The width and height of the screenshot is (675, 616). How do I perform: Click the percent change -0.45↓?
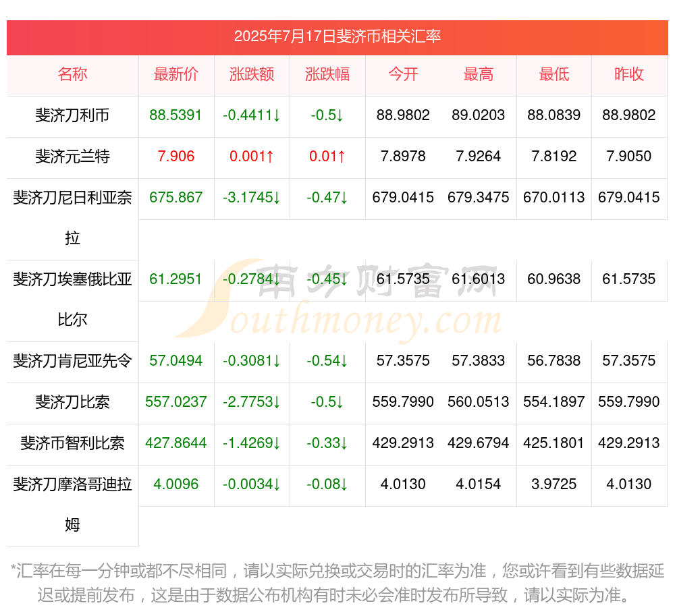(x=327, y=279)
